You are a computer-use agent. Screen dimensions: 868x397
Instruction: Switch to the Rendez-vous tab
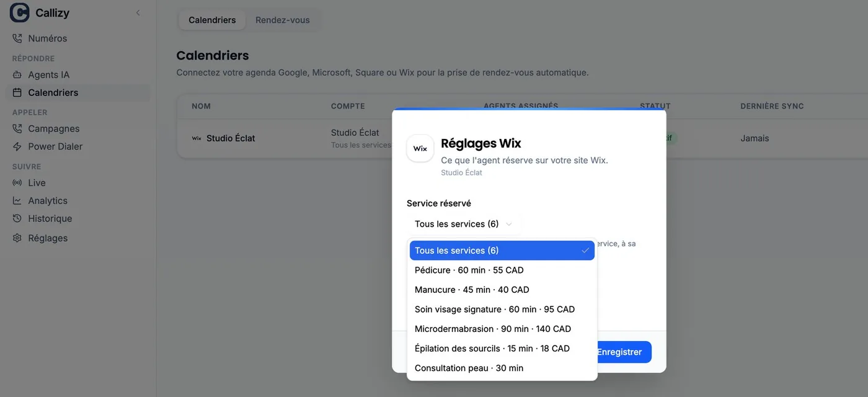point(283,20)
